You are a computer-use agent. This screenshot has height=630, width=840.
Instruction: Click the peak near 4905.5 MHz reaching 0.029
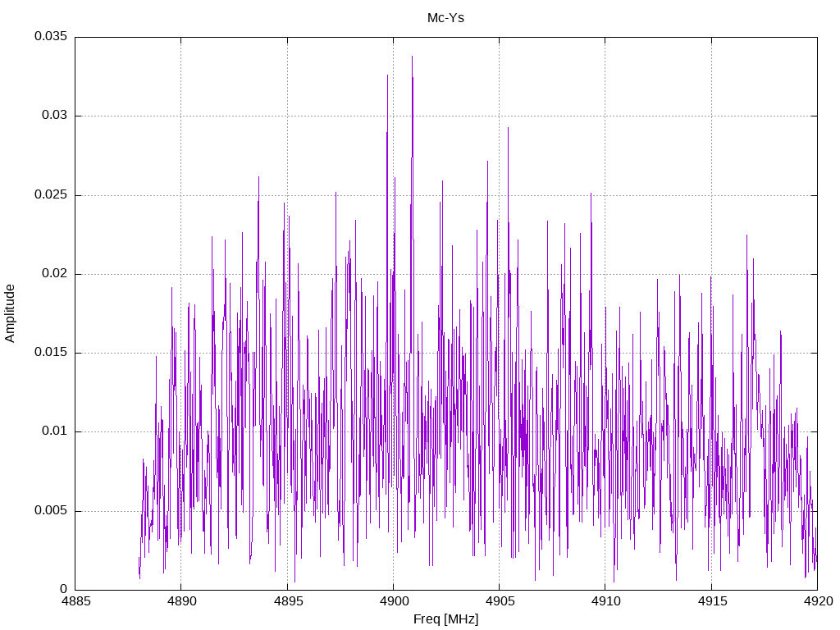pyautogui.click(x=508, y=128)
